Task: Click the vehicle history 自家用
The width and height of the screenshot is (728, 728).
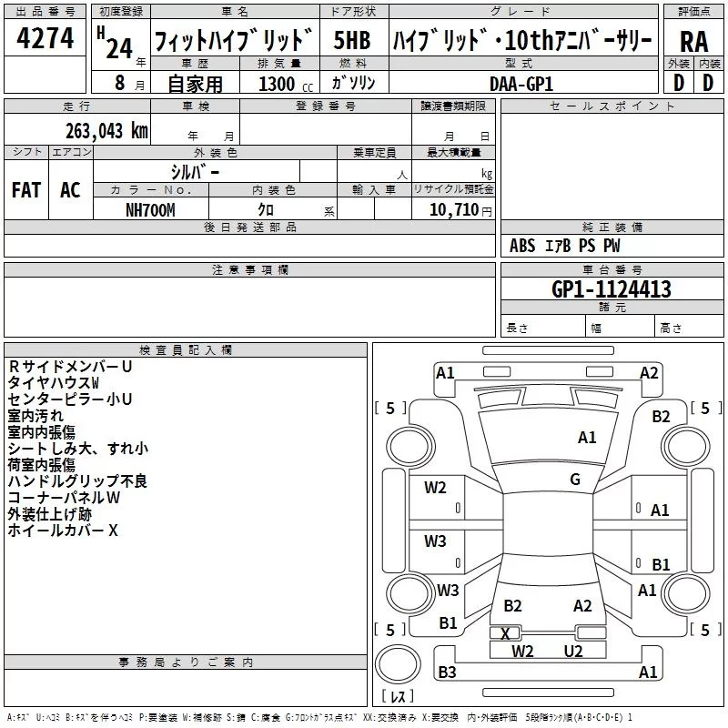Action: pos(195,84)
